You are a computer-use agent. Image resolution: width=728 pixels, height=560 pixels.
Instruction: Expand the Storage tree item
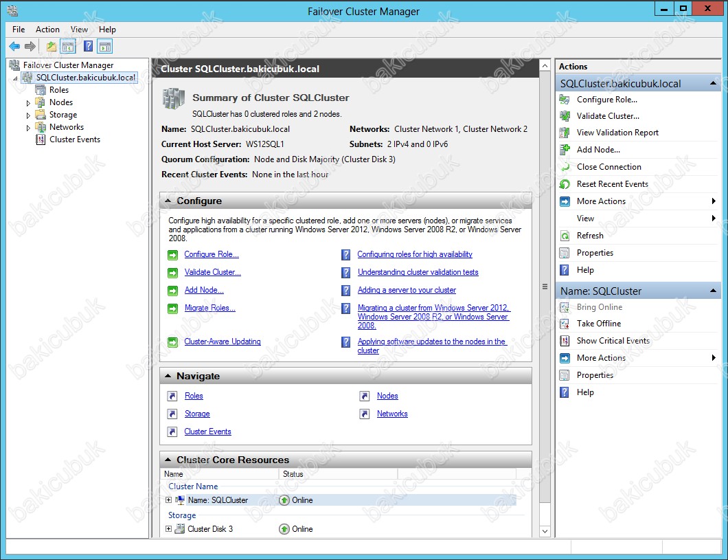(x=28, y=115)
